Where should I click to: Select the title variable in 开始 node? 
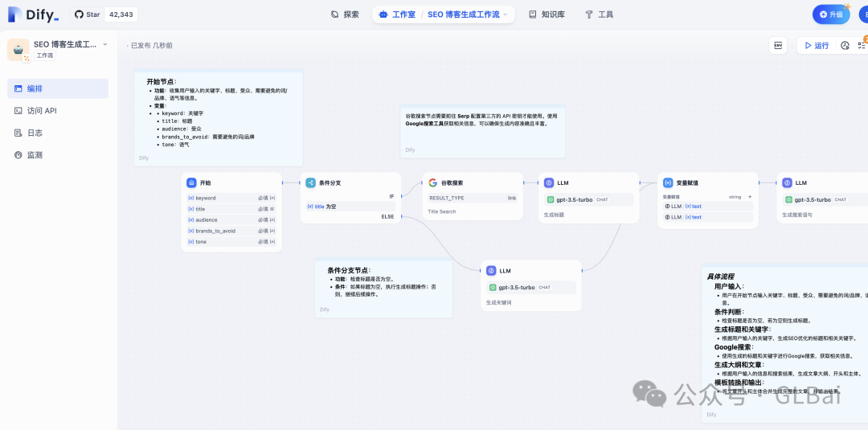click(x=231, y=209)
